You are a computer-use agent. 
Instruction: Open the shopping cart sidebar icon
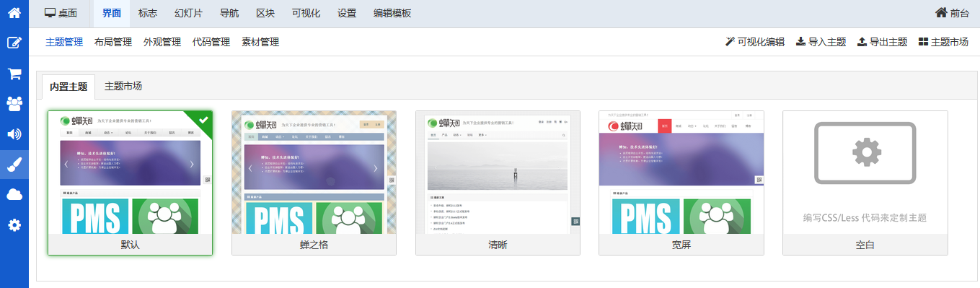(x=14, y=73)
